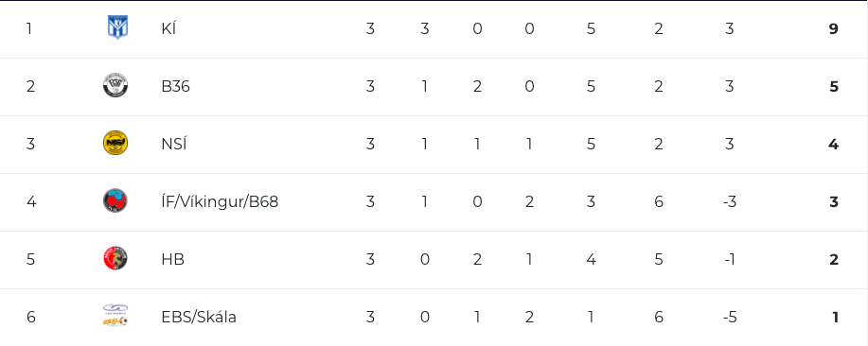Click the -3 goal difference for ÍF/Víkingur/B68

point(730,201)
